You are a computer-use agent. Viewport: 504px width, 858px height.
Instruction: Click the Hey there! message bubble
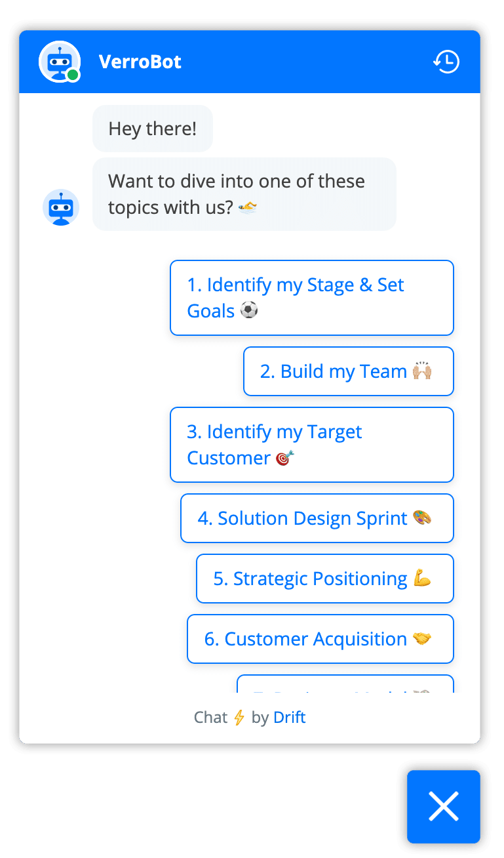153,129
